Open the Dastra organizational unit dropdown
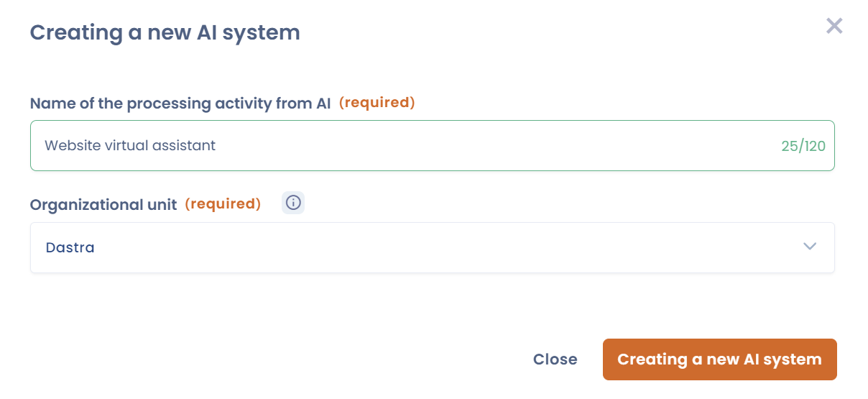868x399 pixels. pyautogui.click(x=432, y=247)
